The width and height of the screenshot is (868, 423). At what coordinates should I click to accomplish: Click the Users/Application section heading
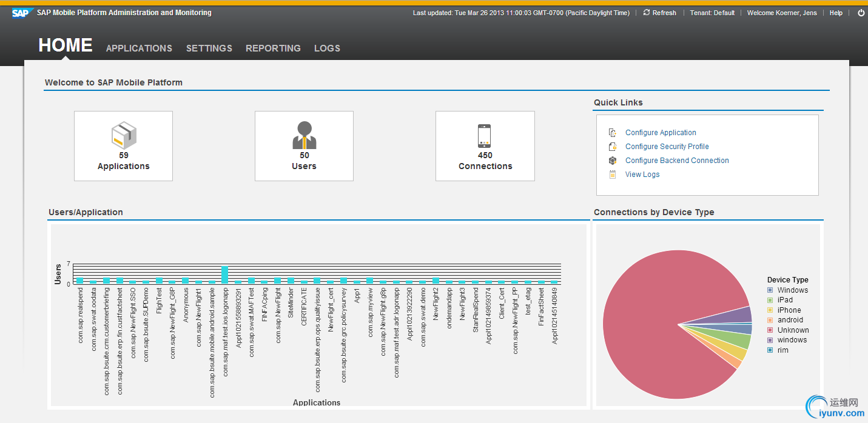[x=86, y=212]
